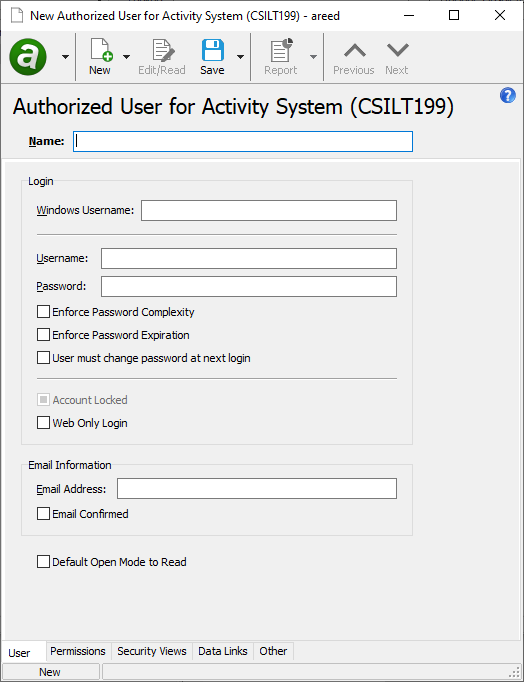Toggle the Web Only Login checkbox
The width and height of the screenshot is (524, 682).
point(43,423)
